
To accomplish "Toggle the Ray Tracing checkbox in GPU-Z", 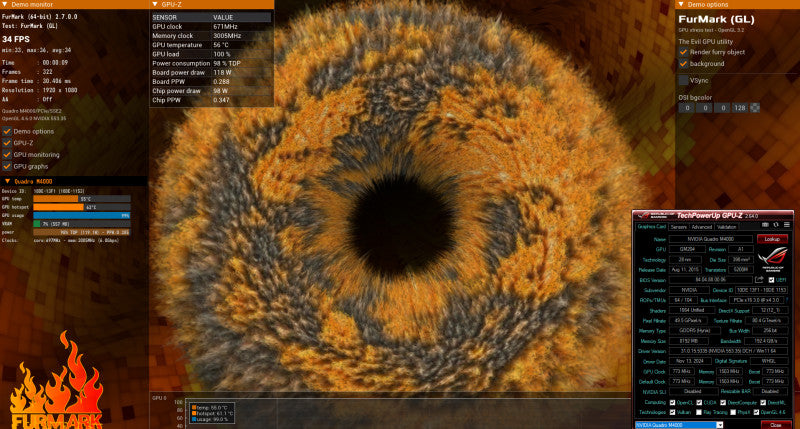I will coord(699,412).
